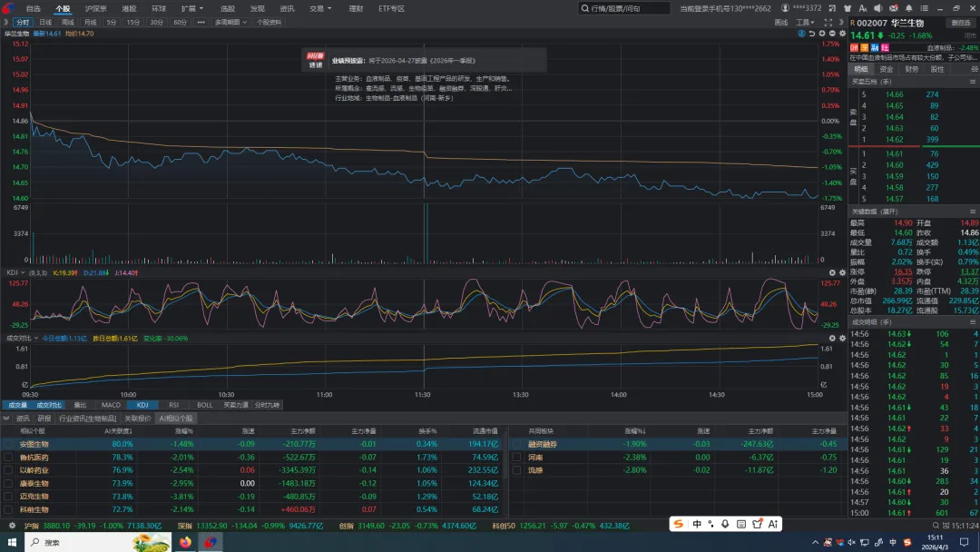Screen dimensions: 980x552
Task: Open the 多周期图 period dropdown
Action: coord(230,22)
